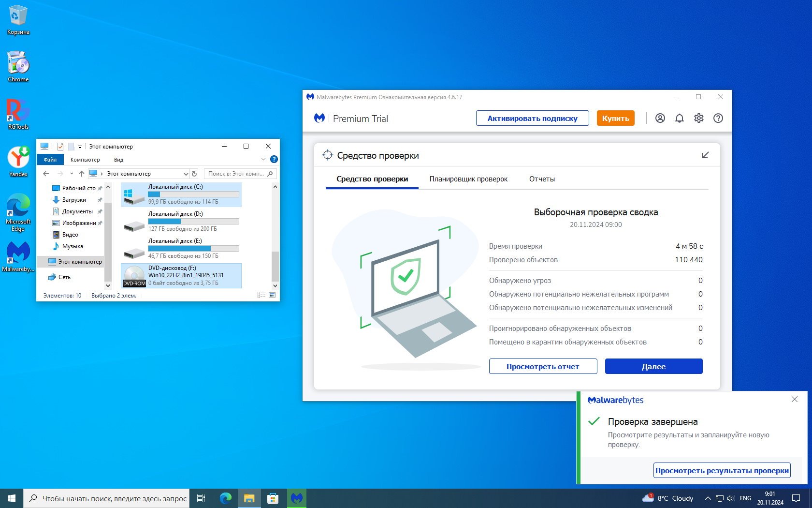Image resolution: width=812 pixels, height=508 pixels.
Task: Open Explorer help icon
Action: pos(274,159)
